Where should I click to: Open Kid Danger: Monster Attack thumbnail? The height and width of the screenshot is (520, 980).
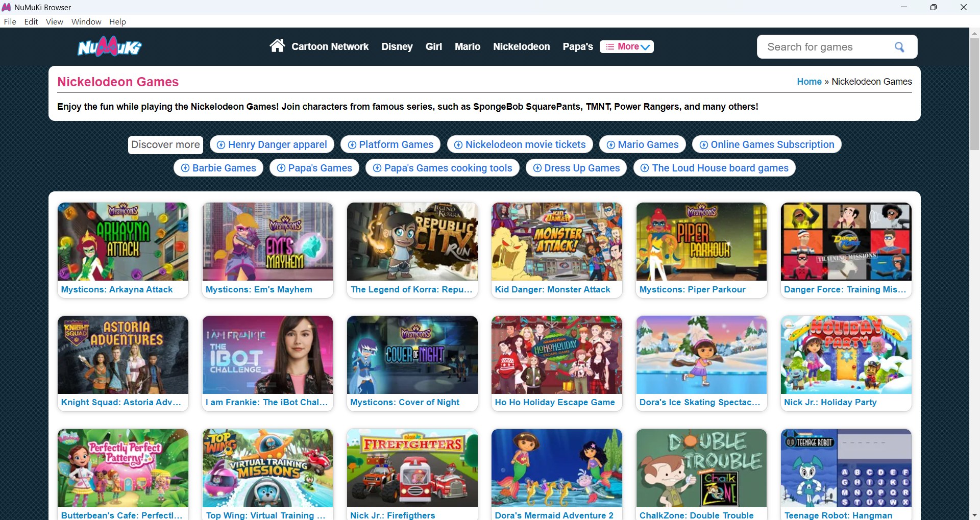point(557,241)
